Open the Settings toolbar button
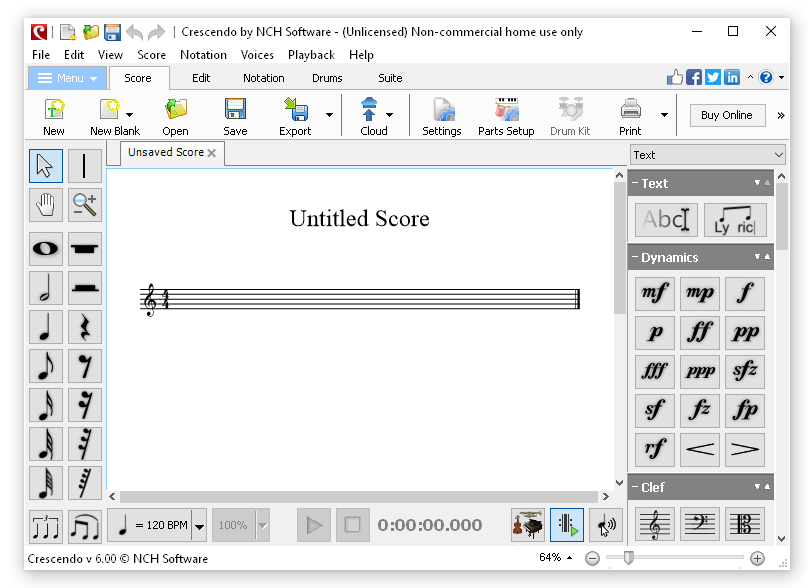The width and height of the screenshot is (808, 588). (x=442, y=116)
